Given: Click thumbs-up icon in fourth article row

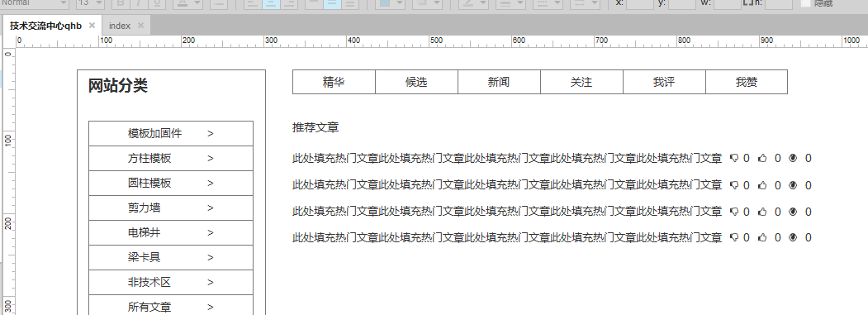Looking at the screenshot, I should click(763, 237).
